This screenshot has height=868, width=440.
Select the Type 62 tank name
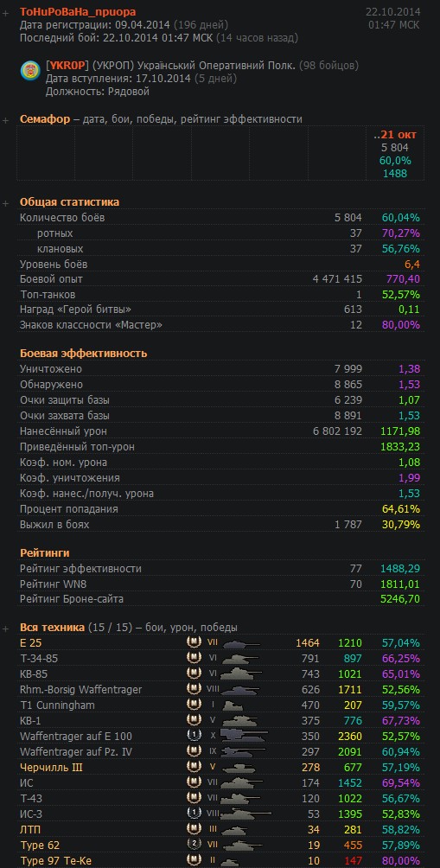pos(40,846)
